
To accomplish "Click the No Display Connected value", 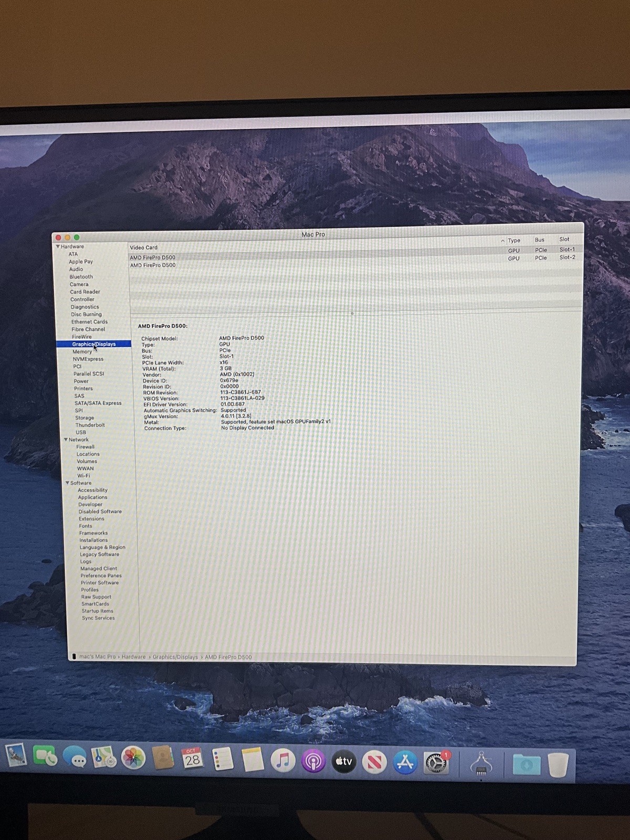I will (x=248, y=428).
